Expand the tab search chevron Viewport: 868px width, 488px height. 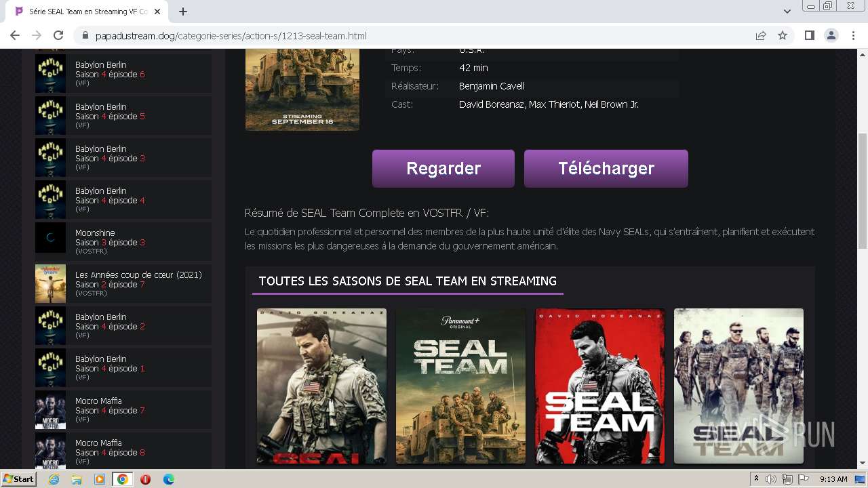787,12
